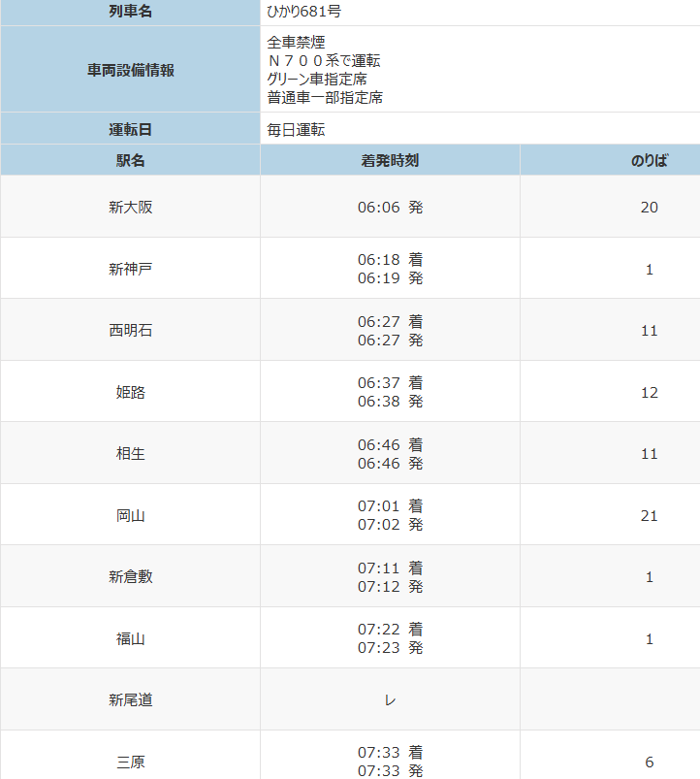
Task: Click the station name 新倉敷
Action: [x=131, y=577]
